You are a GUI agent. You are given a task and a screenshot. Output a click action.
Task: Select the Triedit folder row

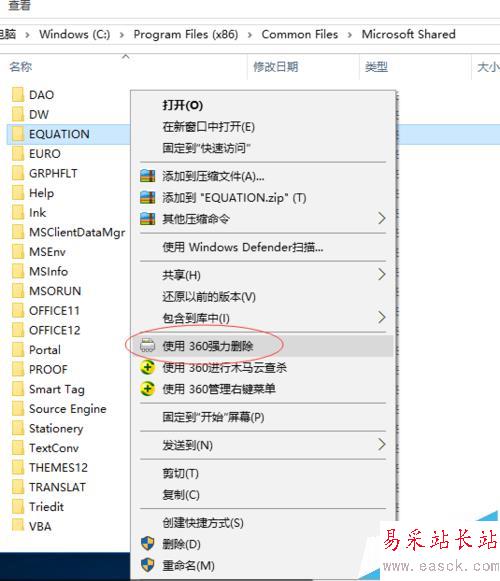(x=46, y=507)
